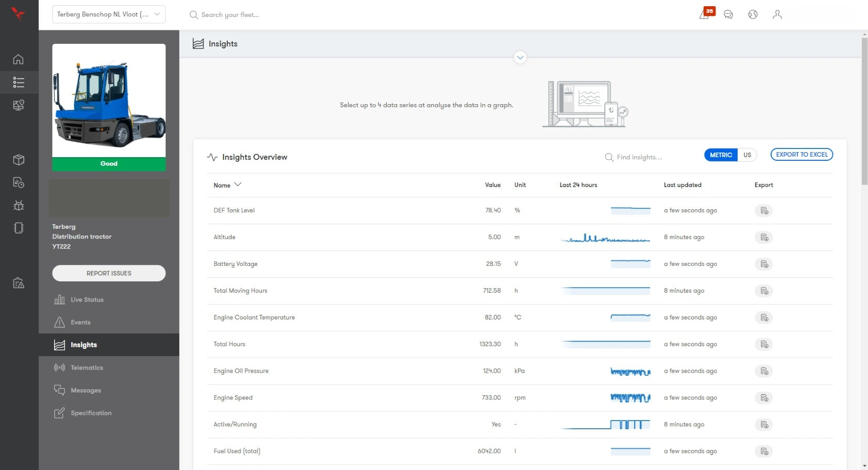The image size is (868, 470).
Task: Open the globe language icon
Action: pos(753,14)
